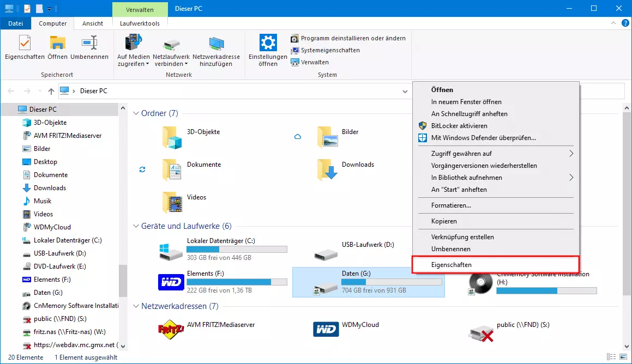Click the Bilder folder icon
632x364 pixels.
click(327, 137)
